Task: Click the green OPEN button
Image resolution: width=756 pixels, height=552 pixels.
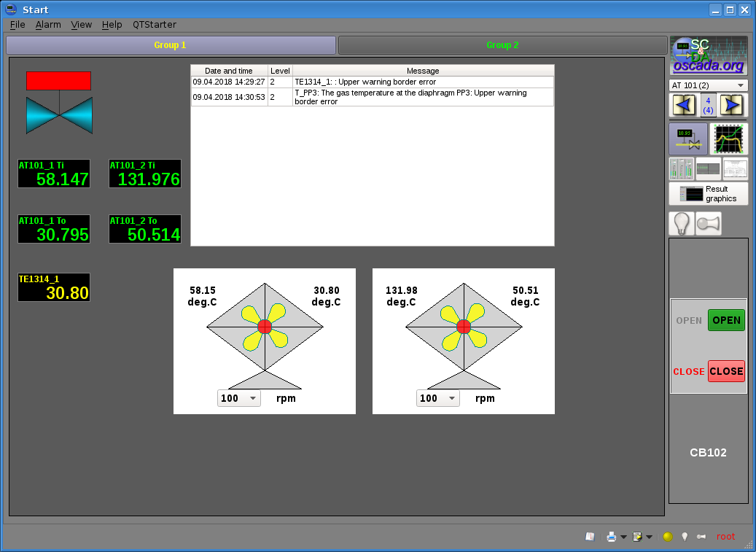Action: pos(727,320)
